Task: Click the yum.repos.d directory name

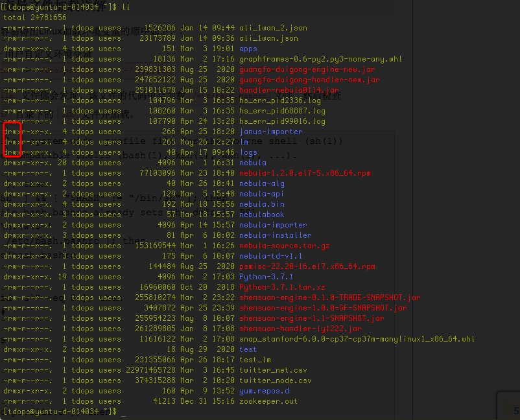Action: (264, 390)
